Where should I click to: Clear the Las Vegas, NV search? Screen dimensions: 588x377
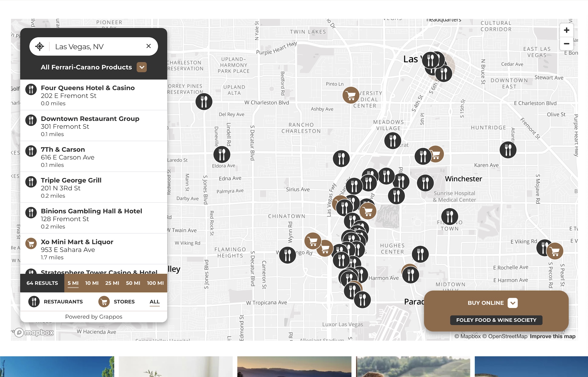click(x=148, y=46)
